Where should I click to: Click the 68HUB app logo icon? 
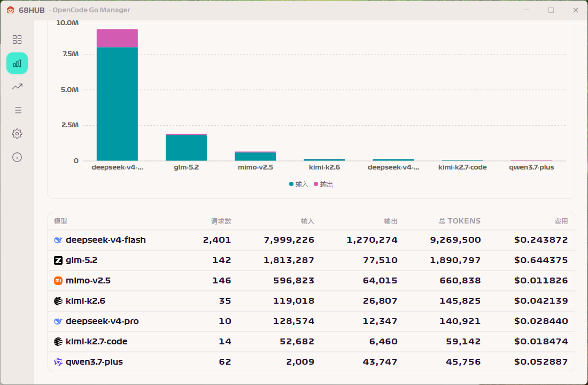pyautogui.click(x=11, y=10)
